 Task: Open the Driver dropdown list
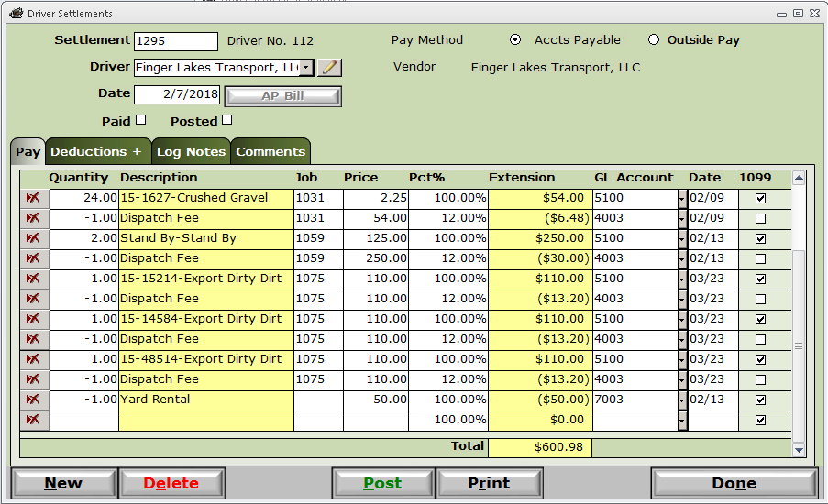point(306,68)
